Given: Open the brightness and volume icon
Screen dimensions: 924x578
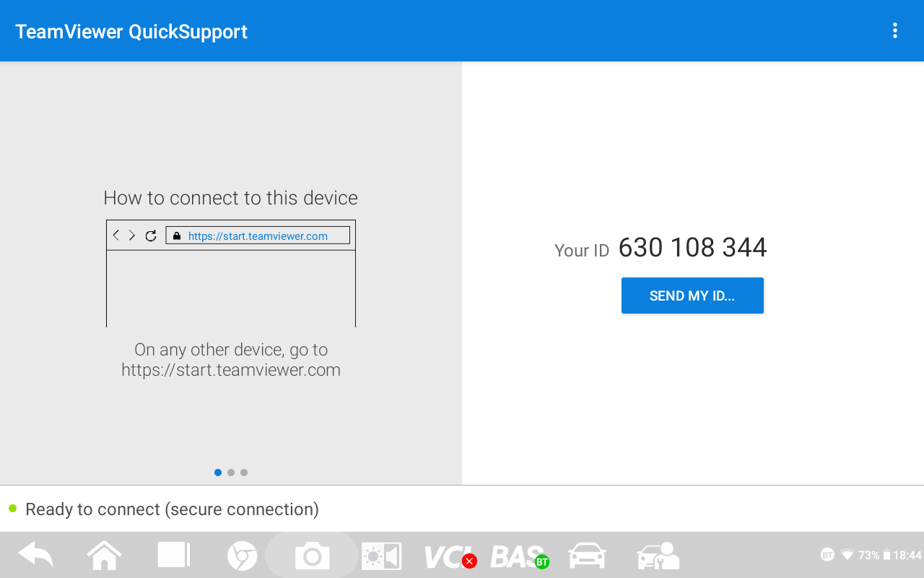Looking at the screenshot, I should click(x=381, y=556).
